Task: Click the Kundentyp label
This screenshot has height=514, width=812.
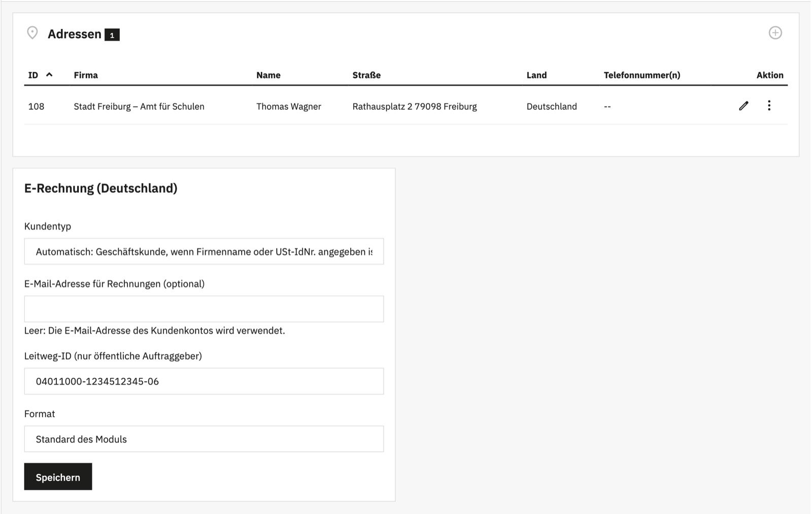Action: 48,226
